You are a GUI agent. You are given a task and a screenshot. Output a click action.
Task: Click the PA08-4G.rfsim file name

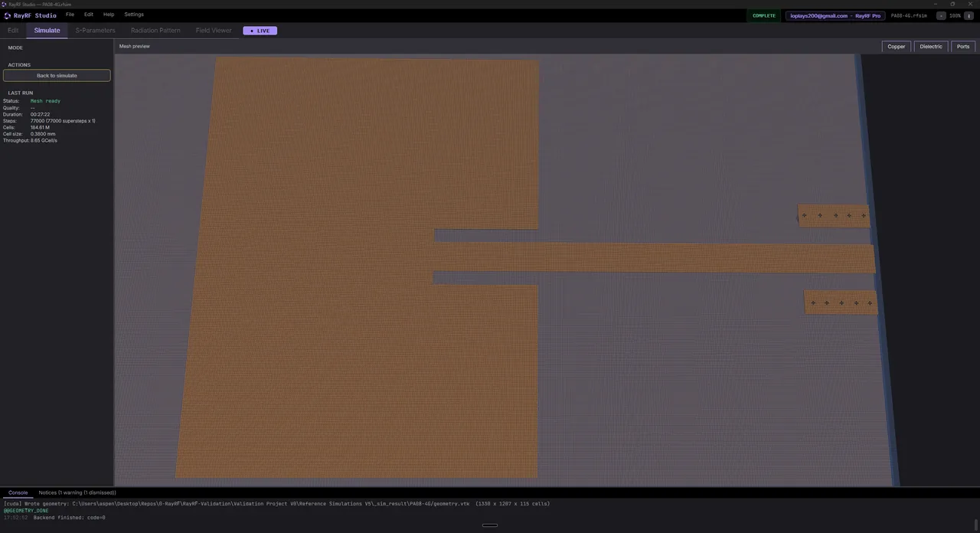coord(909,15)
